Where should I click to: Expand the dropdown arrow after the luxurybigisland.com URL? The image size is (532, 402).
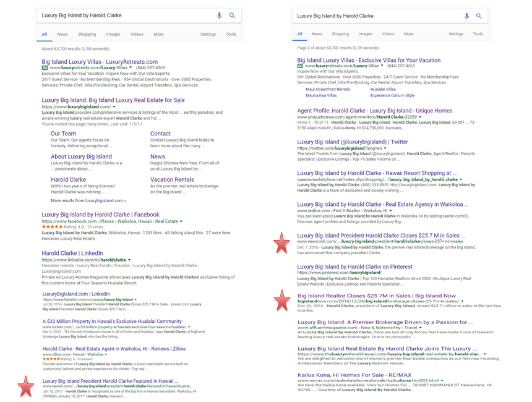tap(114, 107)
